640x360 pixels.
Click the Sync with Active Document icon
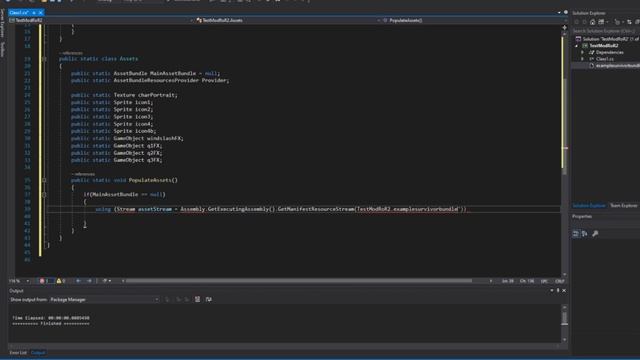[629, 22]
